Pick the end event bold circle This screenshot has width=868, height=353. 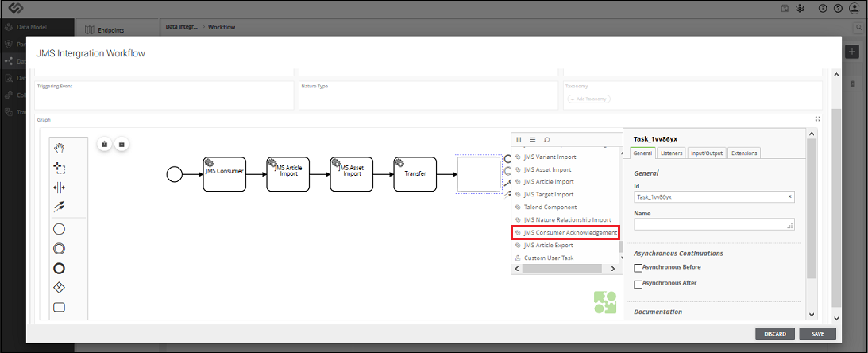[x=60, y=268]
